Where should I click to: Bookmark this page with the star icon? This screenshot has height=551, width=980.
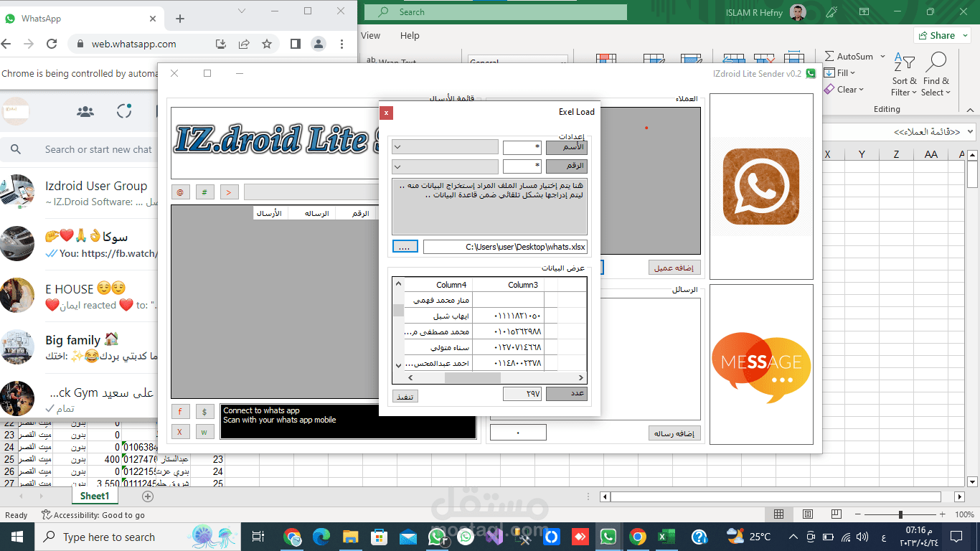[x=267, y=44]
